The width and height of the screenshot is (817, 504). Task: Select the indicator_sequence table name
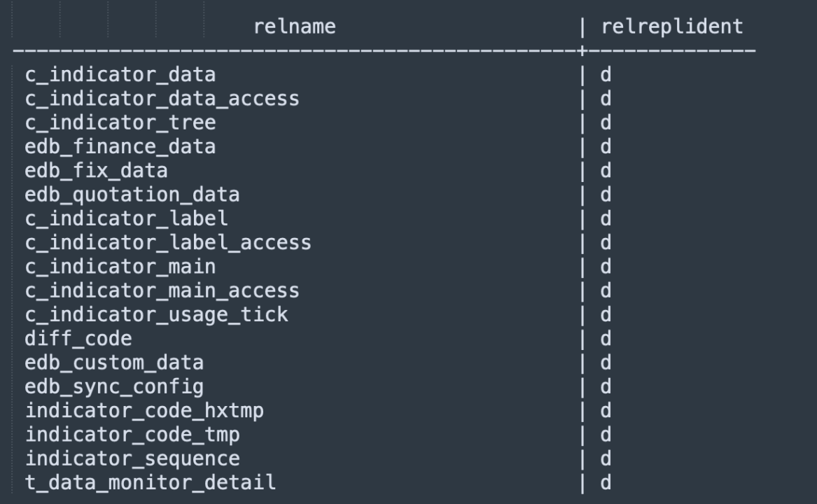[x=132, y=458]
